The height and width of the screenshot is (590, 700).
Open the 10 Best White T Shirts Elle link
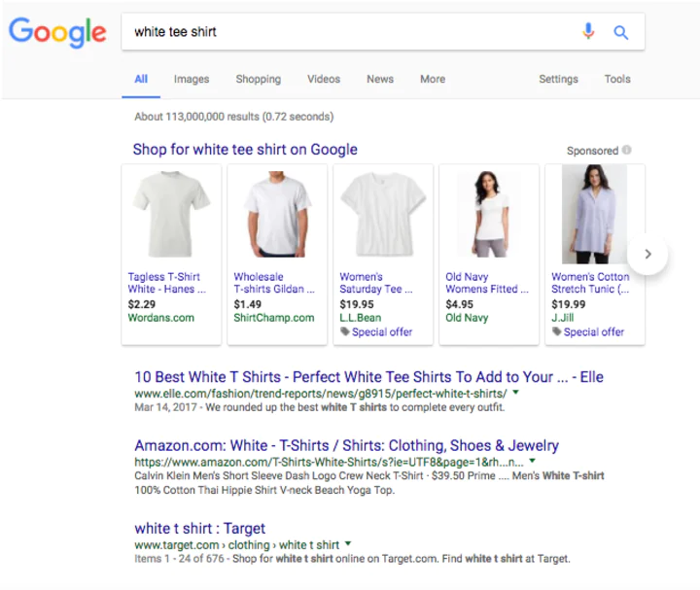(x=368, y=377)
